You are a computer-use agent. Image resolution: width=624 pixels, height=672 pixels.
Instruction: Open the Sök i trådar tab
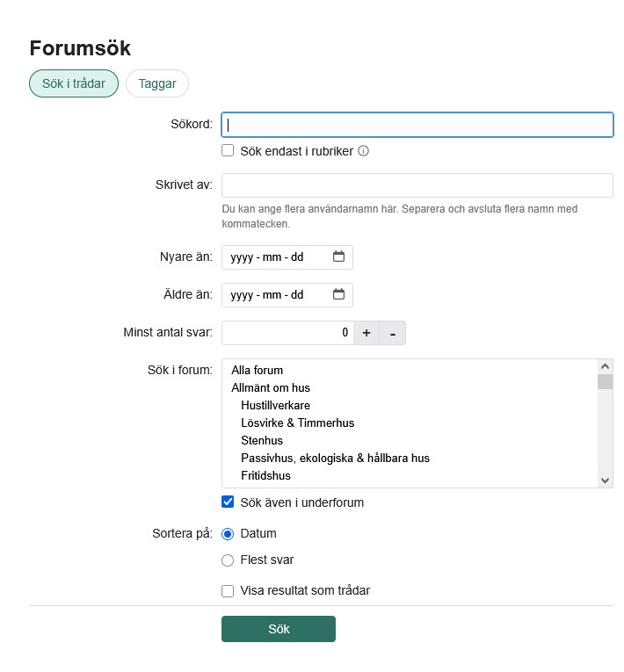pos(74,83)
